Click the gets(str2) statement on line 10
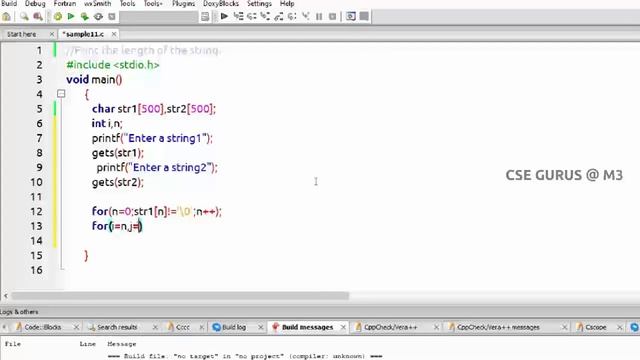The width and height of the screenshot is (640, 360). coord(118,182)
